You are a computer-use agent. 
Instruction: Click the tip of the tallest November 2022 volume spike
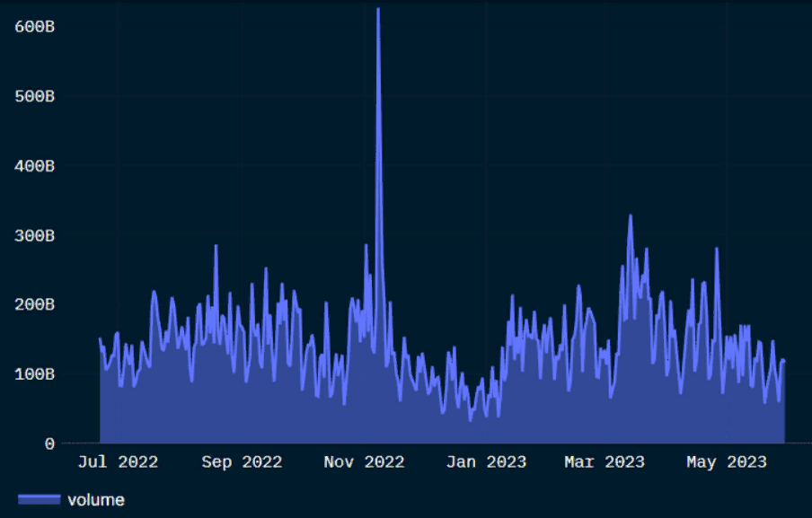click(x=378, y=9)
